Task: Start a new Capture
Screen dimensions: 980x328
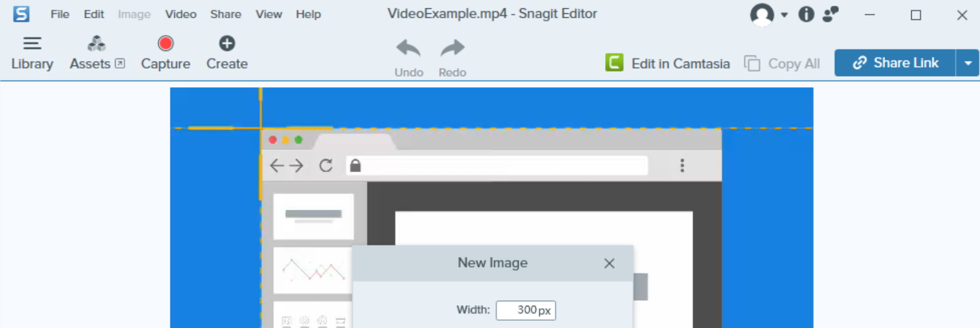Action: coord(165,53)
